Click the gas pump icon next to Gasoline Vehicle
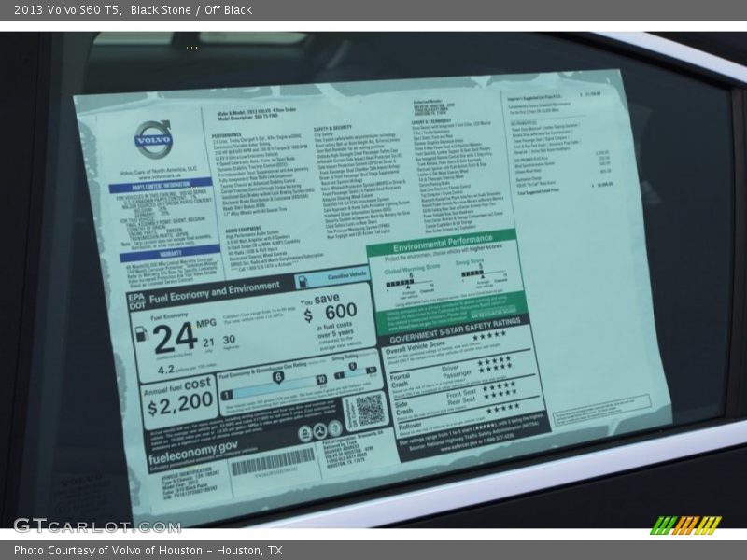This screenshot has width=747, height=560. point(302,282)
